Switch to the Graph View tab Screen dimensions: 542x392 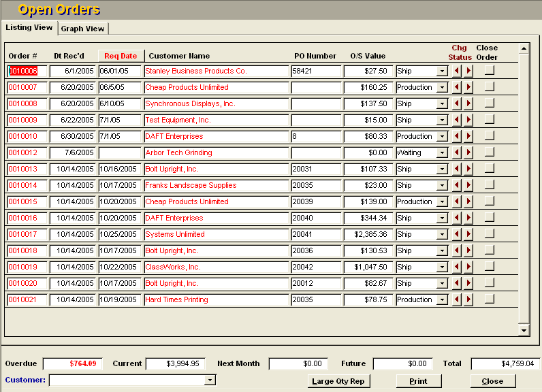(82, 29)
